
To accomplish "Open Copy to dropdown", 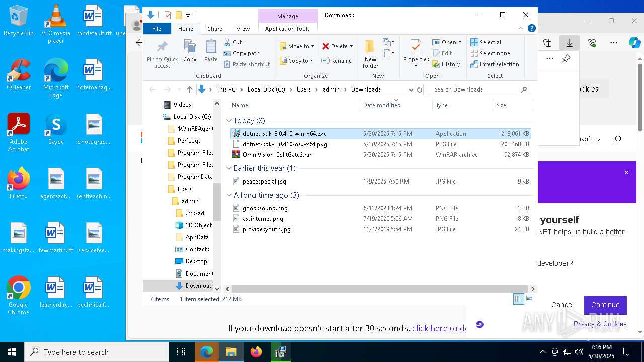I will tap(297, 61).
